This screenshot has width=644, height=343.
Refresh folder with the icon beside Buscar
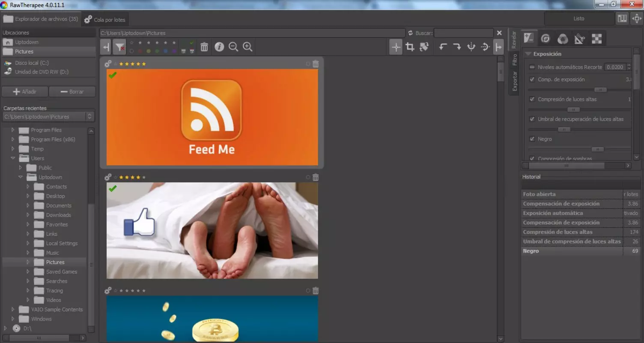(410, 33)
